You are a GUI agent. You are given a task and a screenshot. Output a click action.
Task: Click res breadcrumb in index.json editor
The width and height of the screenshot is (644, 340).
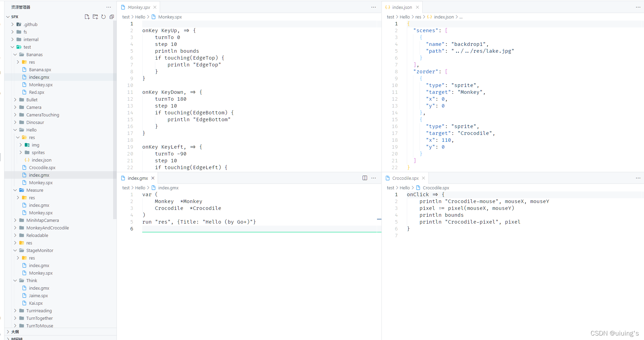pyautogui.click(x=418, y=17)
